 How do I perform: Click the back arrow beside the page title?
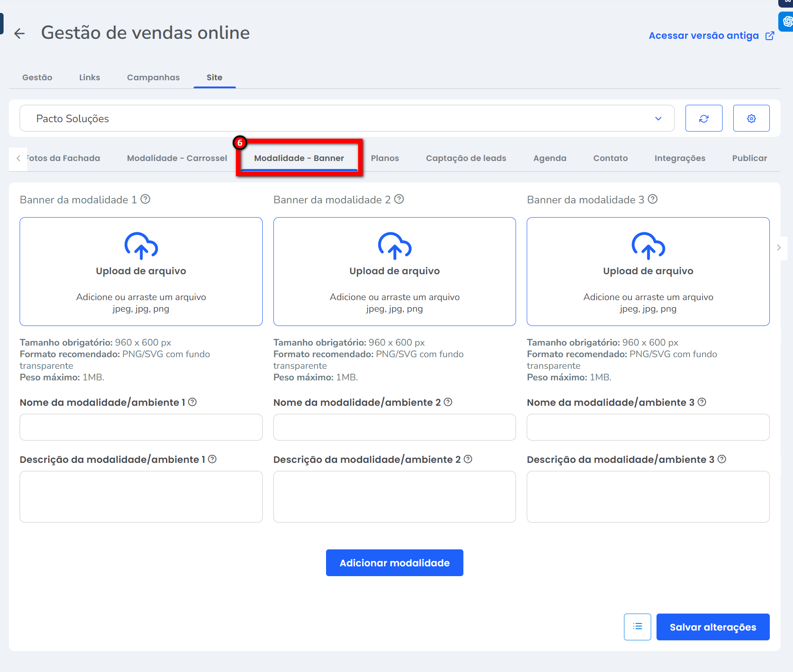click(x=19, y=33)
